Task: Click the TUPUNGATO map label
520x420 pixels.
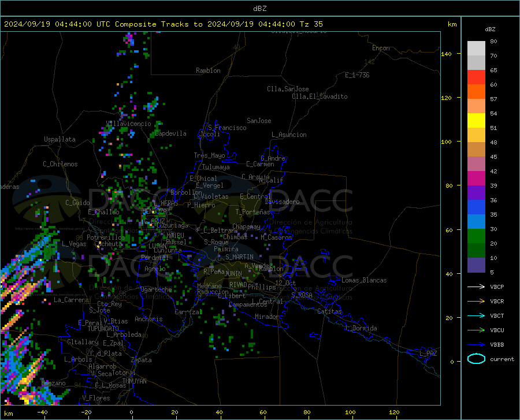Action: coord(103,329)
